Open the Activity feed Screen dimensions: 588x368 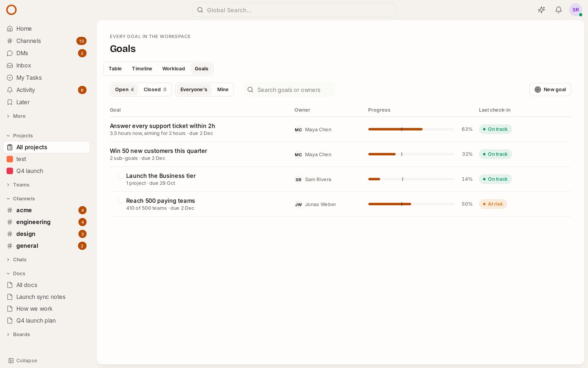coord(47,90)
